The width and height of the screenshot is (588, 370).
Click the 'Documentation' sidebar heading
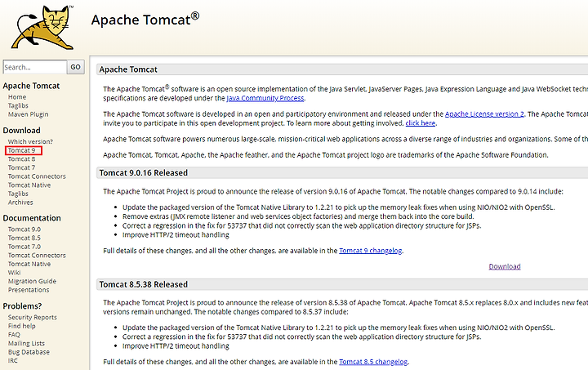[32, 218]
